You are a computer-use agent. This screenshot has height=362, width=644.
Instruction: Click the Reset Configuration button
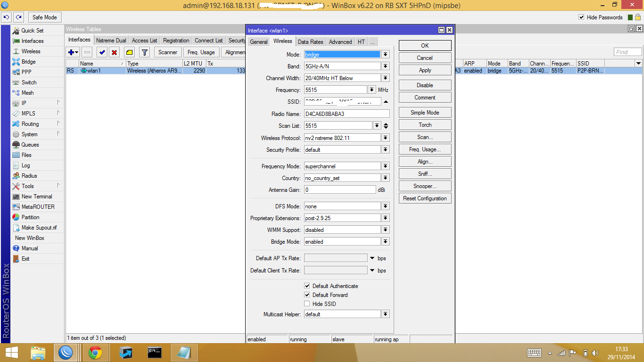click(425, 198)
